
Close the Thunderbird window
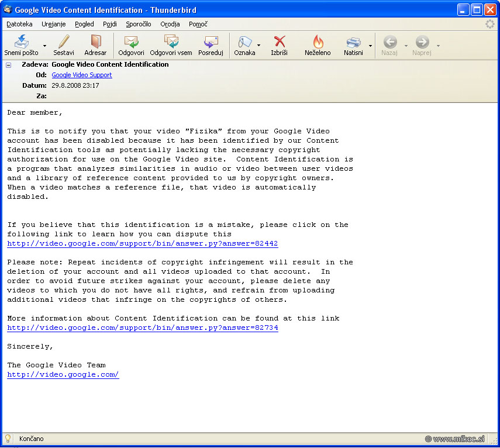[491, 10]
